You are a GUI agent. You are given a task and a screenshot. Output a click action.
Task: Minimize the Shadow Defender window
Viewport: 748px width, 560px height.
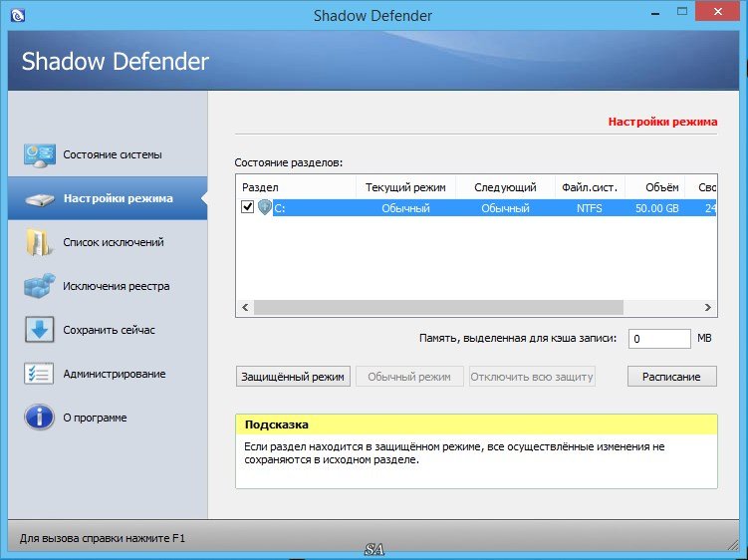coord(655,14)
